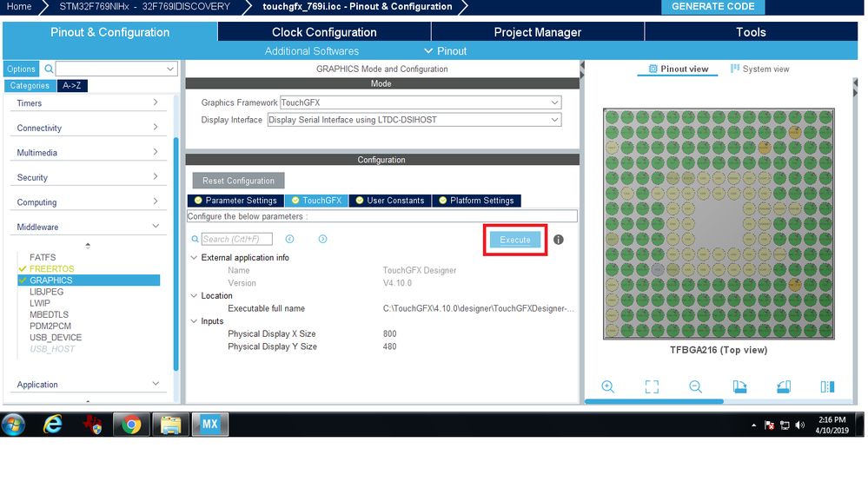Open Google Chrome from the taskbar
The width and height of the screenshot is (868, 488).
coord(131,425)
